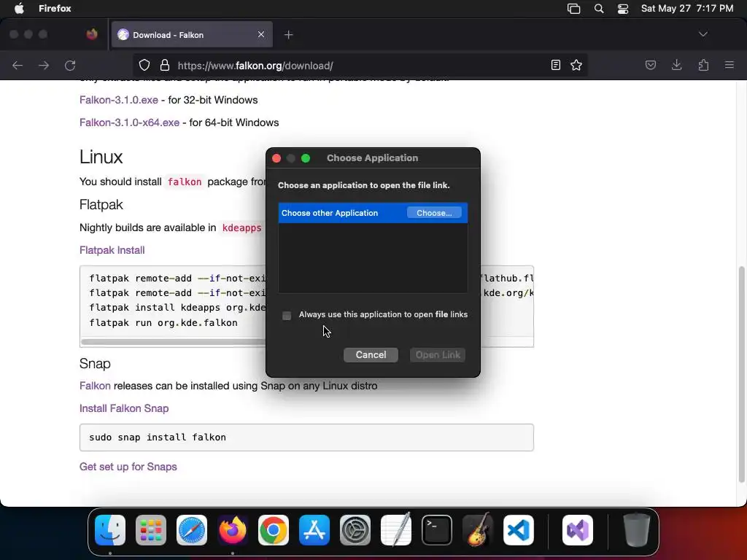The height and width of the screenshot is (560, 747).
Task: Download Falkon-3.1.0.exe link
Action: (x=119, y=100)
